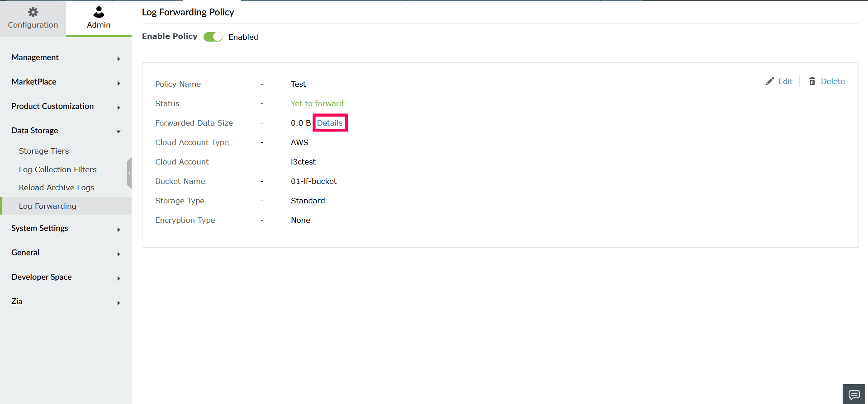Viewport: 868px width, 404px height.
Task: Toggle the Enable Policy switch
Action: (x=213, y=37)
